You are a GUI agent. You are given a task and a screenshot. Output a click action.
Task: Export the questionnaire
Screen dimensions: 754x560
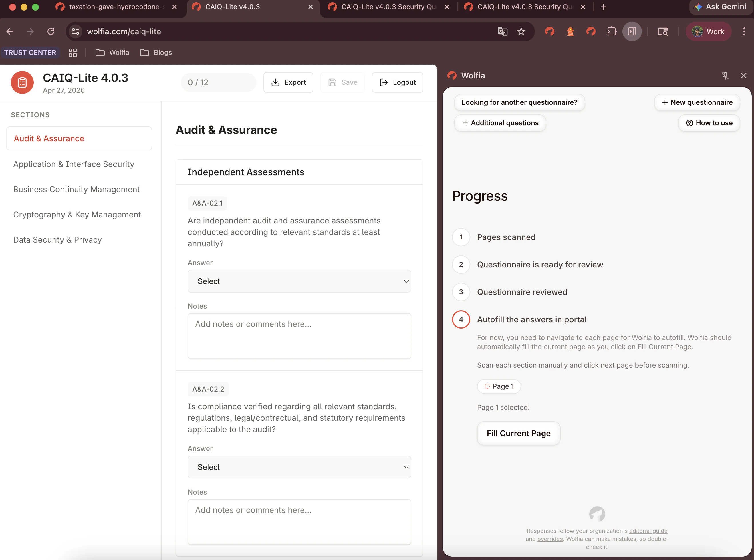click(289, 82)
